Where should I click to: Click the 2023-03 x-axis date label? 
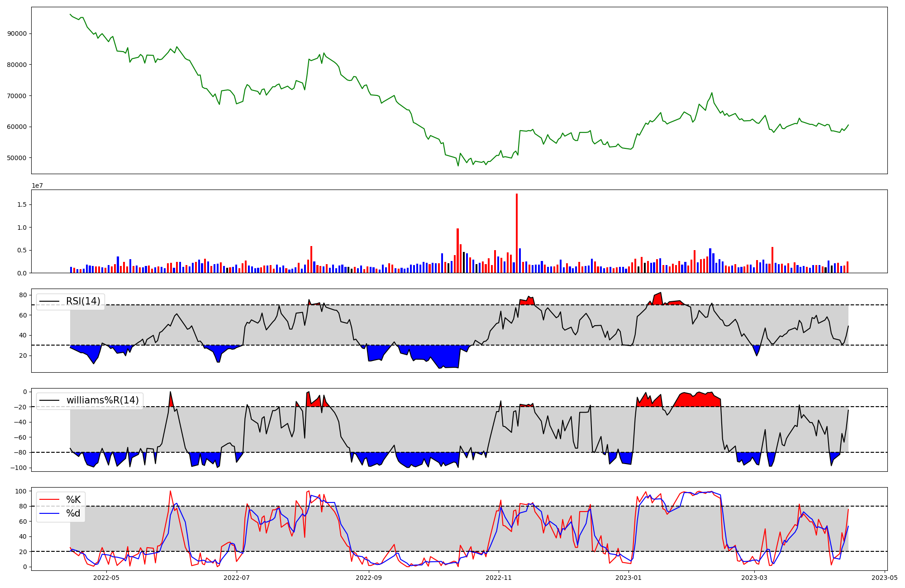coord(755,578)
